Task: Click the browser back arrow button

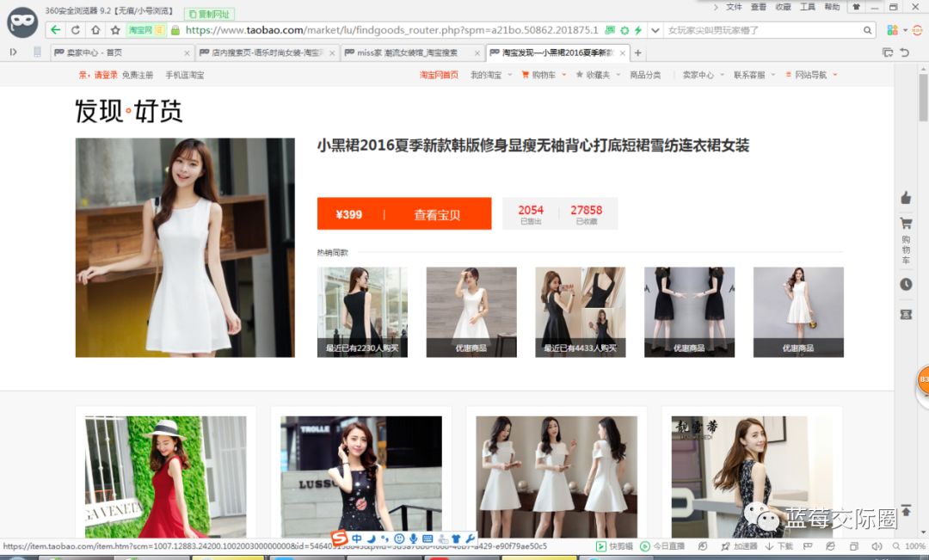Action: click(x=56, y=29)
